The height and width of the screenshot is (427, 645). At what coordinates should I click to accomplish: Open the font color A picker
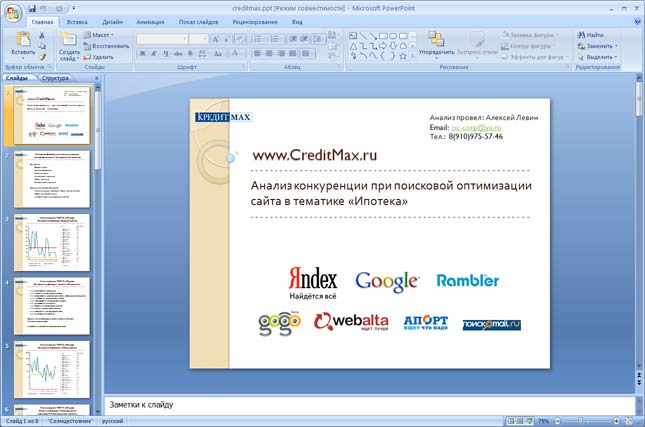pos(237,53)
